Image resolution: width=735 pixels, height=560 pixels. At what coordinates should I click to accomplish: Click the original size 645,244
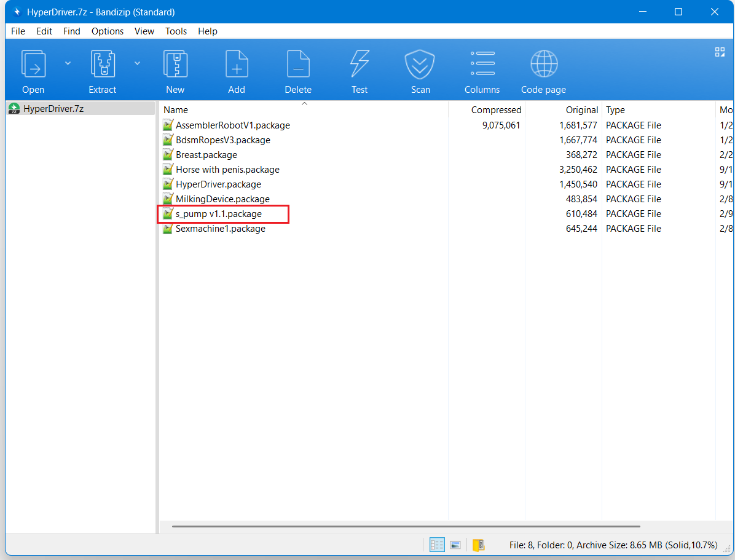(582, 229)
